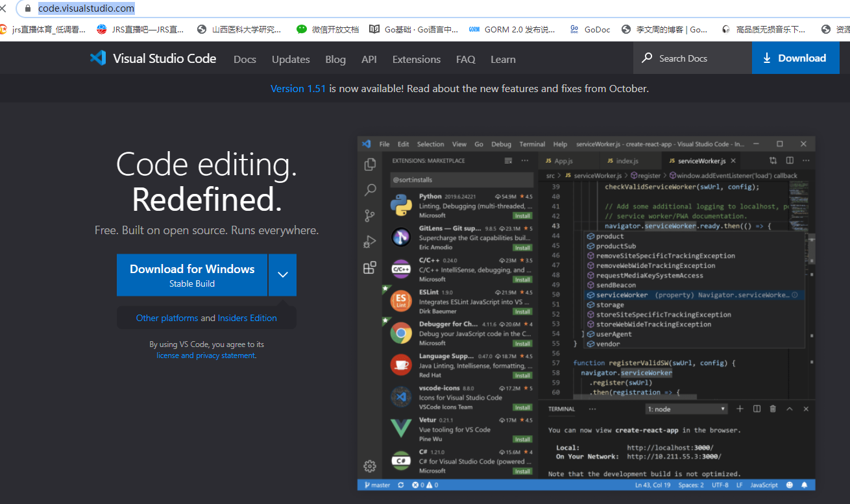Click Download for Windows Stable Build
This screenshot has width=850, height=504.
pos(192,275)
